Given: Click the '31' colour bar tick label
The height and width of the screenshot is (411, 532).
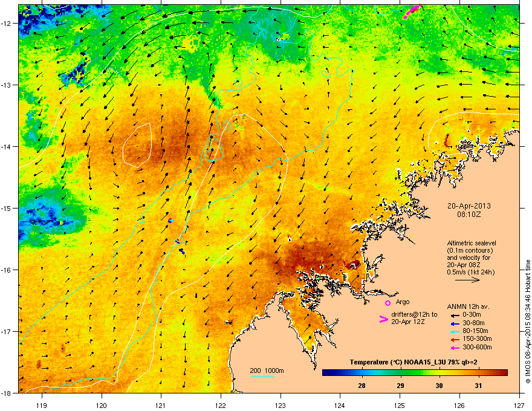Looking at the screenshot, I should (x=478, y=386).
